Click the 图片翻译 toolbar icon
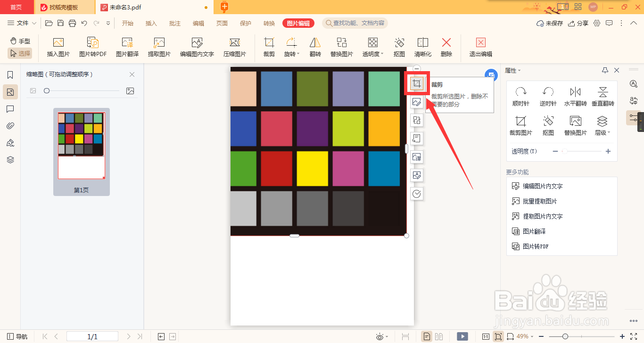The image size is (644, 343). (x=127, y=48)
